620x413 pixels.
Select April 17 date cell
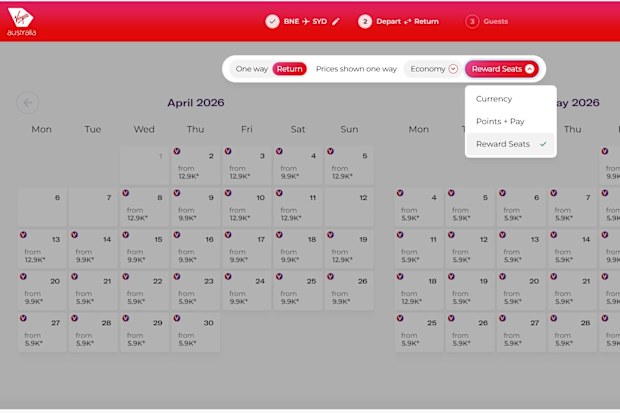(x=247, y=249)
